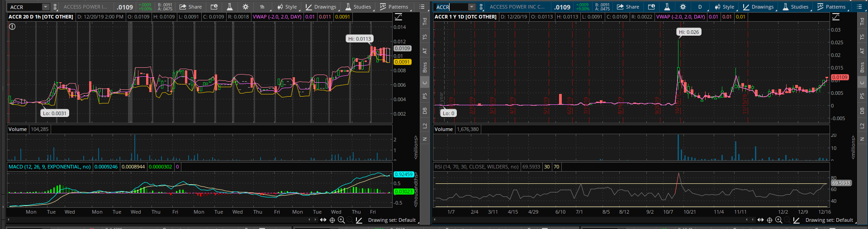Click the ACCR symbol input field in right chart
The height and width of the screenshot is (229, 868).
click(451, 7)
